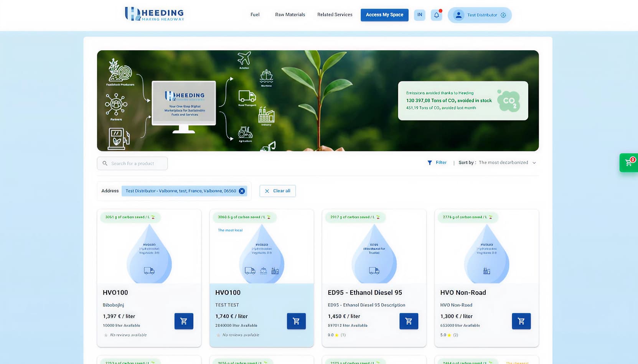Click the IN language badge

(420, 15)
